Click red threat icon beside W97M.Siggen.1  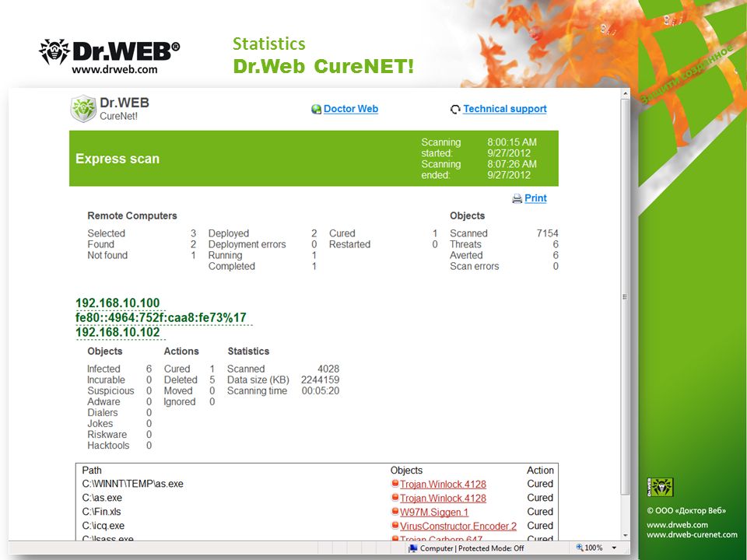[395, 512]
